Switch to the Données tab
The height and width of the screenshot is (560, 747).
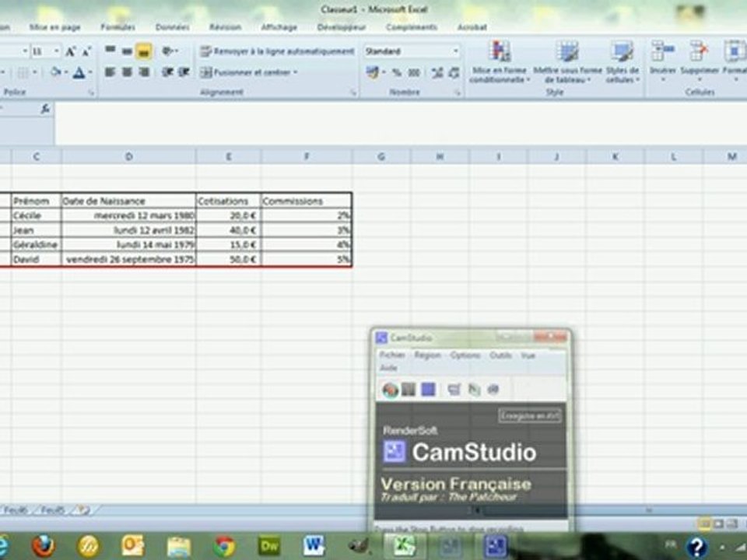pos(172,27)
